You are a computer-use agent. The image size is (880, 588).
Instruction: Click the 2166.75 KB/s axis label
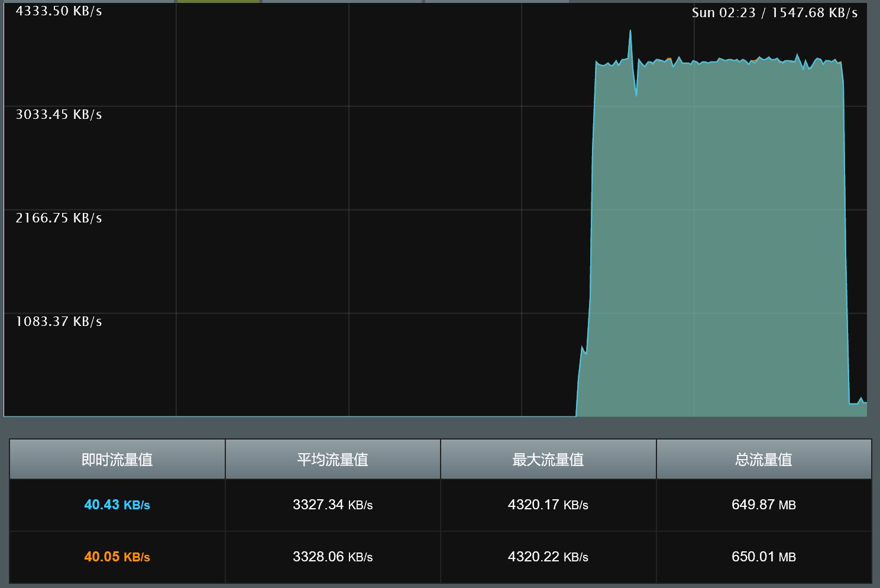point(59,218)
